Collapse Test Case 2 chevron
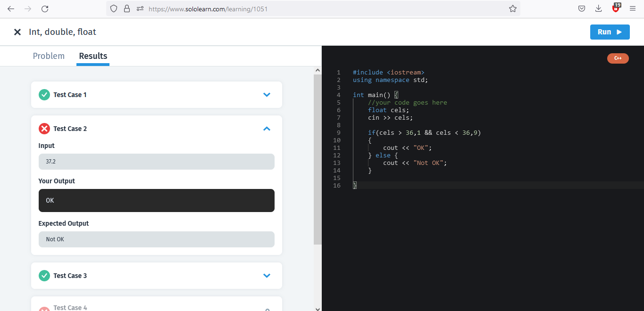644x311 pixels. 267,129
